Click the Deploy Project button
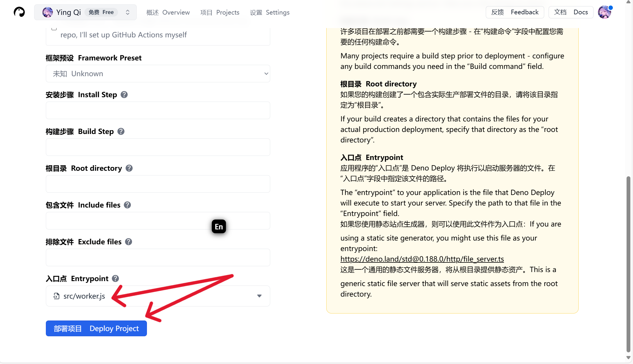Image resolution: width=633 pixels, height=364 pixels. click(x=96, y=328)
